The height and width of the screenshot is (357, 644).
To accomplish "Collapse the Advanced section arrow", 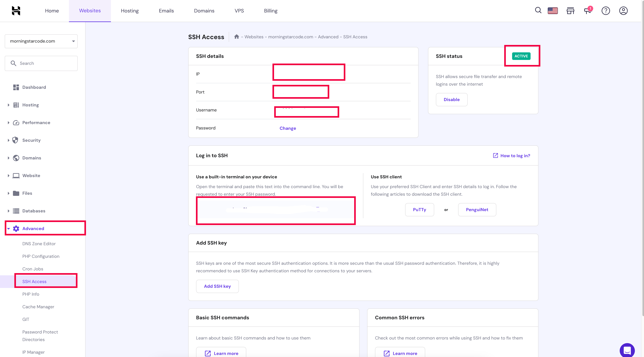I will tap(9, 229).
